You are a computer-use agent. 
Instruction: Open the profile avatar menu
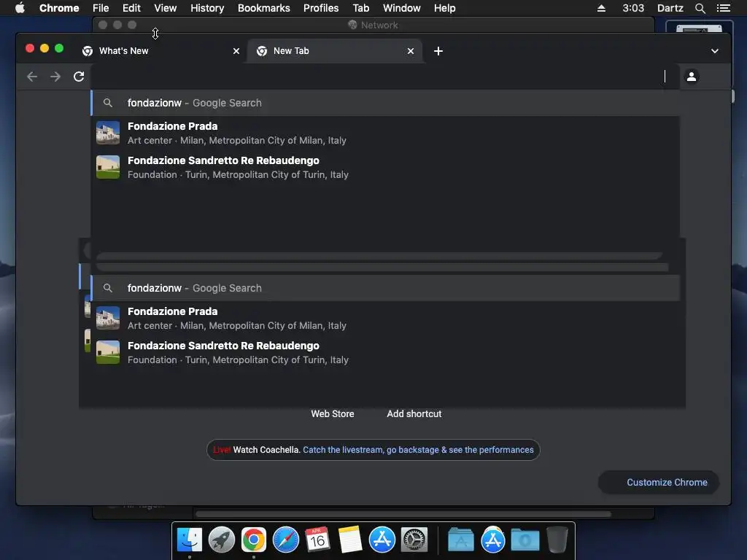point(692,76)
